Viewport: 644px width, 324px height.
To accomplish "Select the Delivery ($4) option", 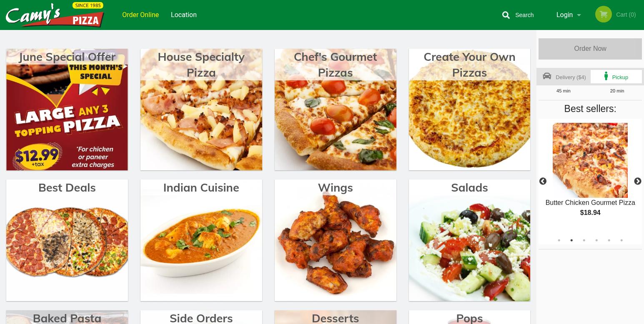I will point(564,77).
